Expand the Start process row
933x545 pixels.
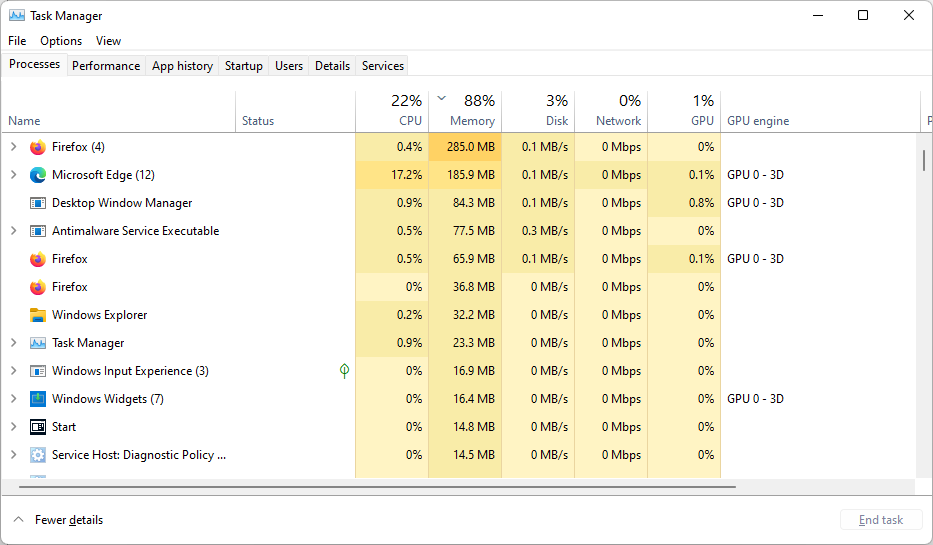click(14, 426)
